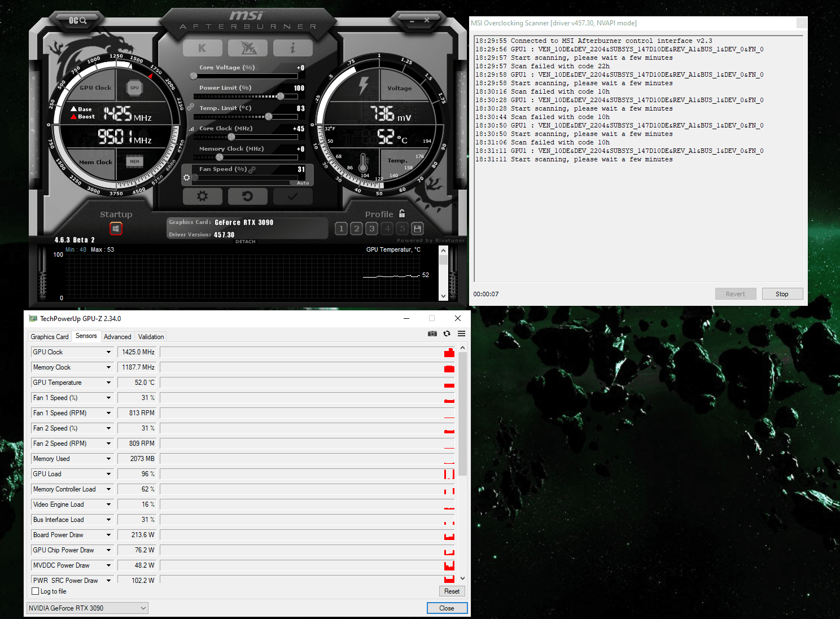Click GPU-Z Close button
840x619 pixels.
pos(447,608)
